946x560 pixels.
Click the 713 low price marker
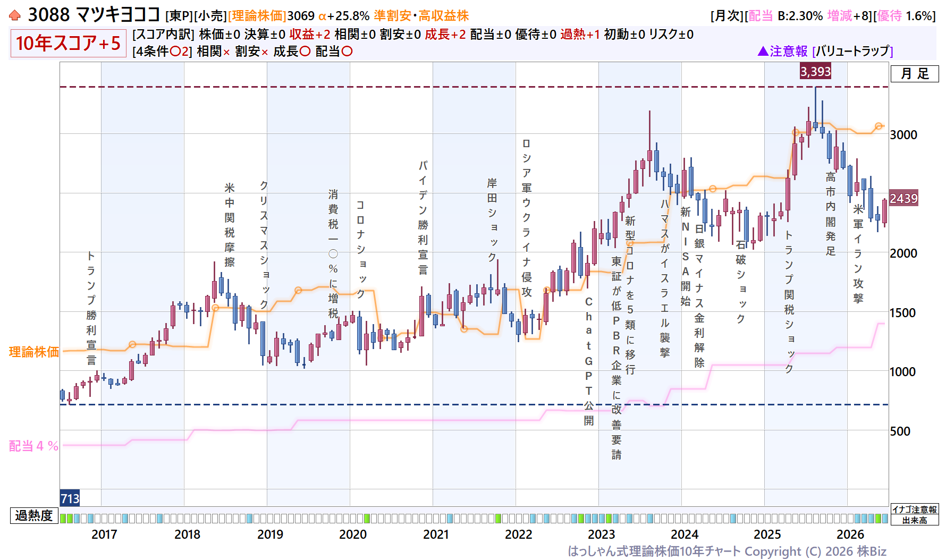pyautogui.click(x=70, y=498)
